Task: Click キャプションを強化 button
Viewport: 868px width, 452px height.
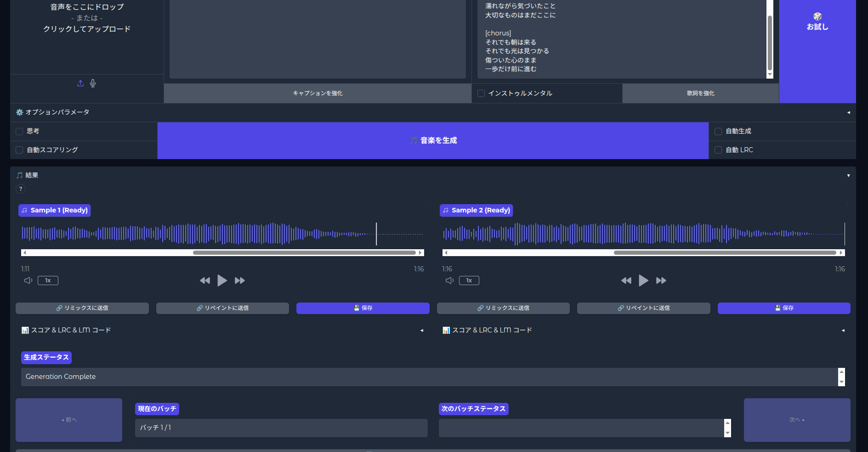Action: pos(318,93)
